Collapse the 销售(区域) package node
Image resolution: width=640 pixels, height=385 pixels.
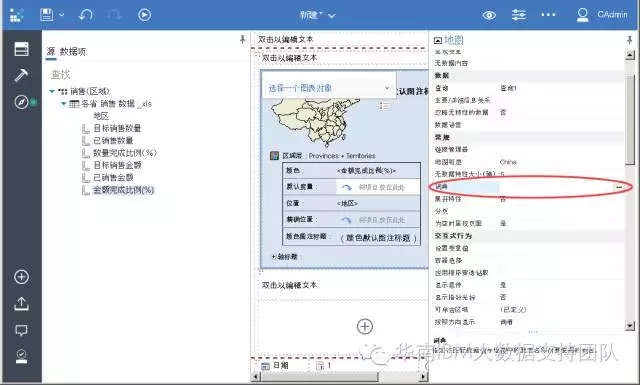[x=52, y=91]
